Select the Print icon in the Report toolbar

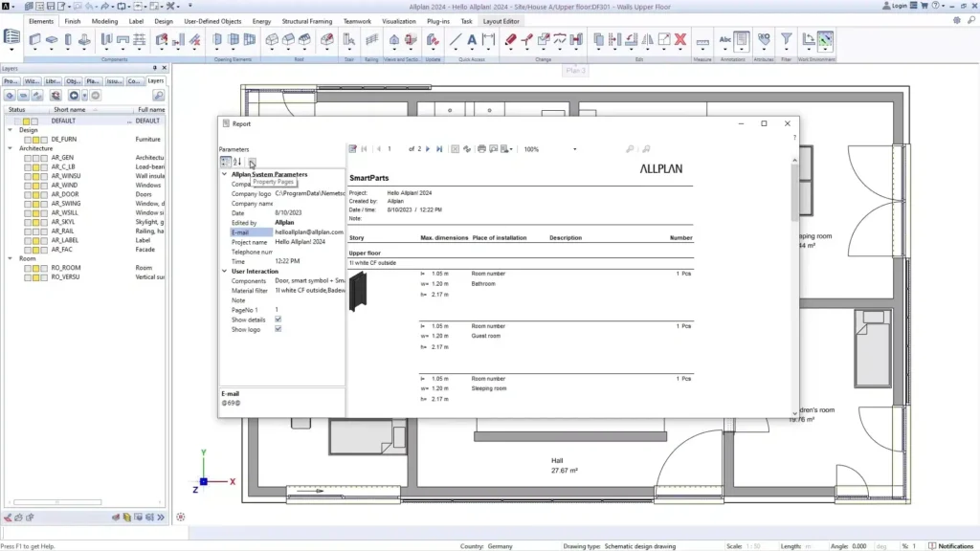coord(481,149)
